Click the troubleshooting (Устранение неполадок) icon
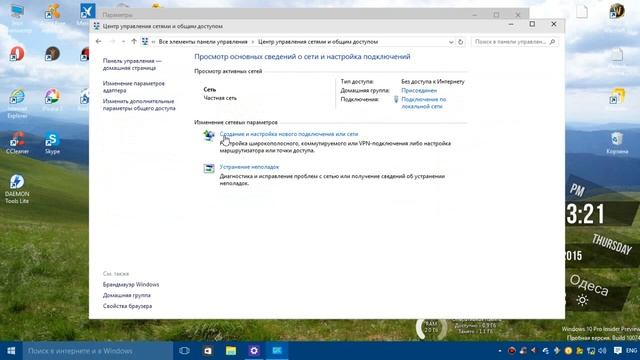 209,168
